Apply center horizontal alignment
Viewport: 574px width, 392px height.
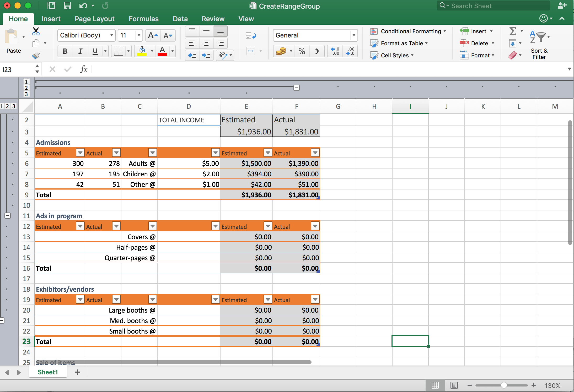(x=206, y=43)
